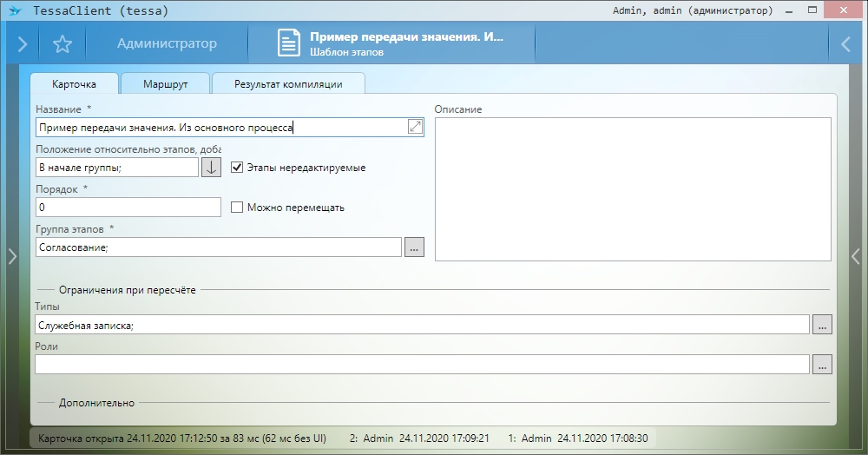868x455 pixels.
Task: Select the Карточка tab
Action: [74, 84]
